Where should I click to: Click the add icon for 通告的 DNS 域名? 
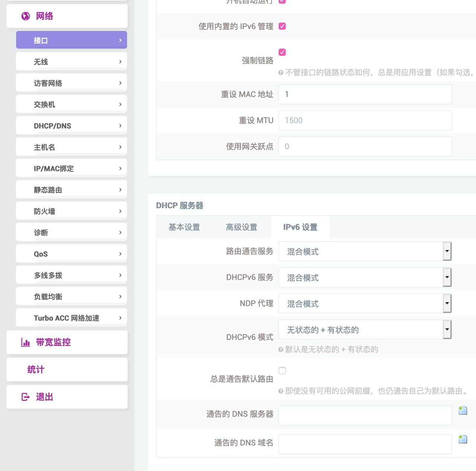point(463,439)
